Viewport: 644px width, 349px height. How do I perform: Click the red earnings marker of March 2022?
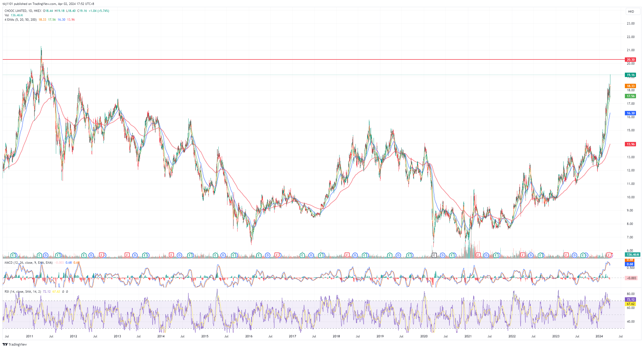[523, 255]
